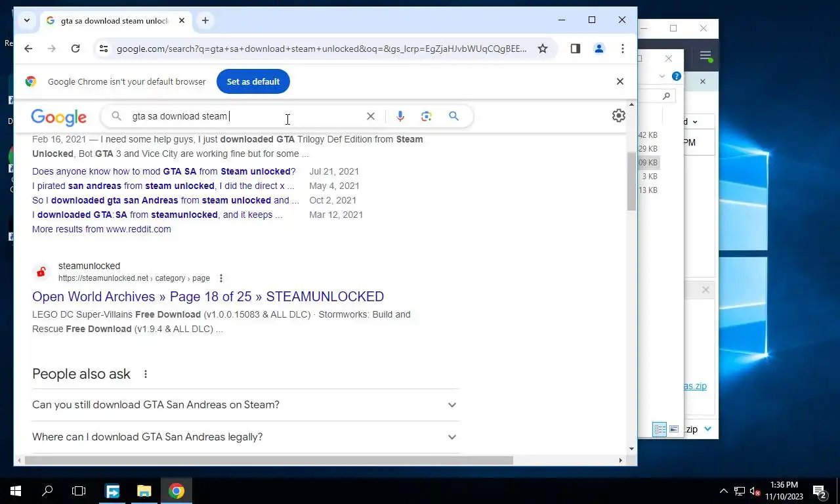Search by voice microphone icon
Image resolution: width=840 pixels, height=504 pixels.
(400, 116)
